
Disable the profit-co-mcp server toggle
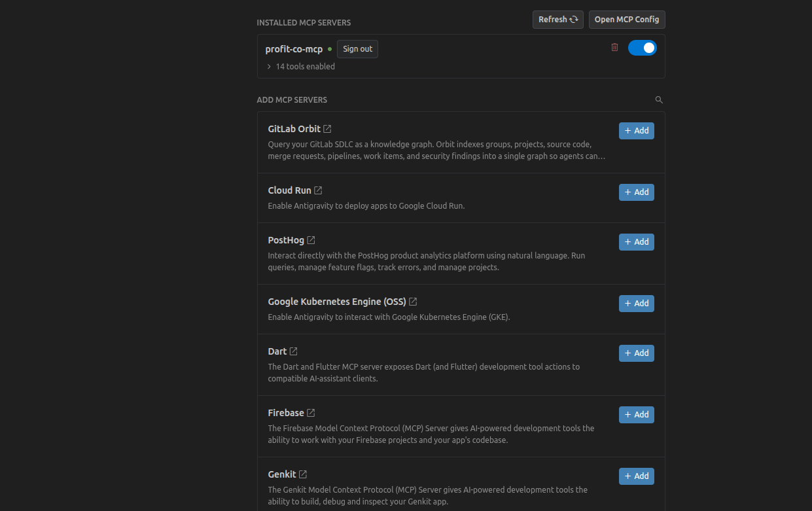(x=643, y=48)
